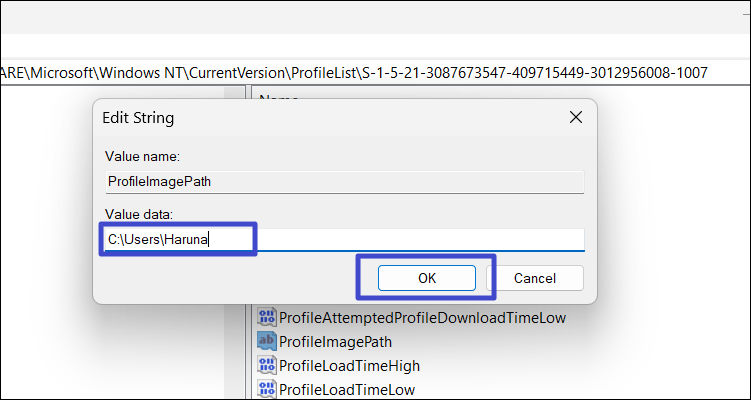Click the binary icon beside ProfileAttemptedProfileDownloadTimeLow
Viewport: 751px width, 400px height.
267,318
